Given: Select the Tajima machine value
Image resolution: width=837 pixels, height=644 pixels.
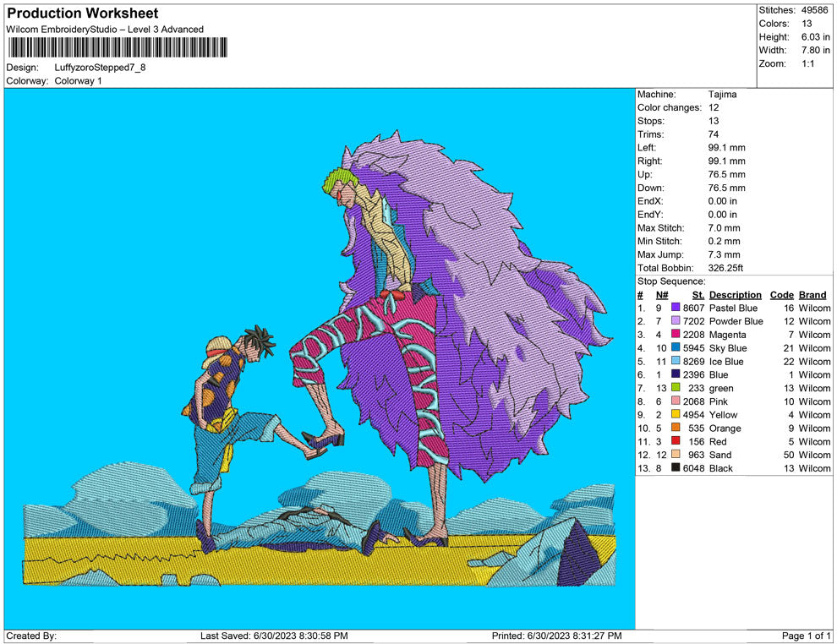Looking at the screenshot, I should pyautogui.click(x=722, y=95).
